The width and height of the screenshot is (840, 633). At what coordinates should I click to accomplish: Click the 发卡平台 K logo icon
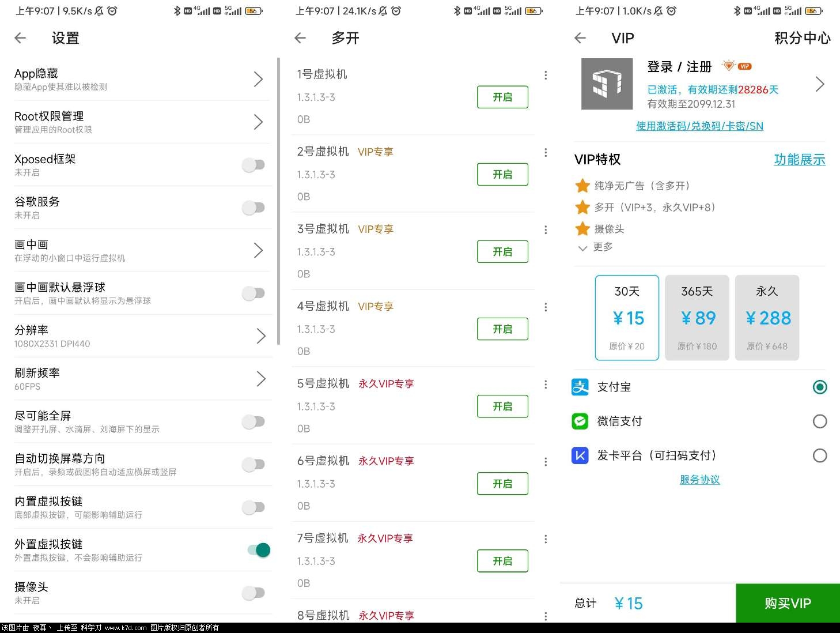point(580,455)
